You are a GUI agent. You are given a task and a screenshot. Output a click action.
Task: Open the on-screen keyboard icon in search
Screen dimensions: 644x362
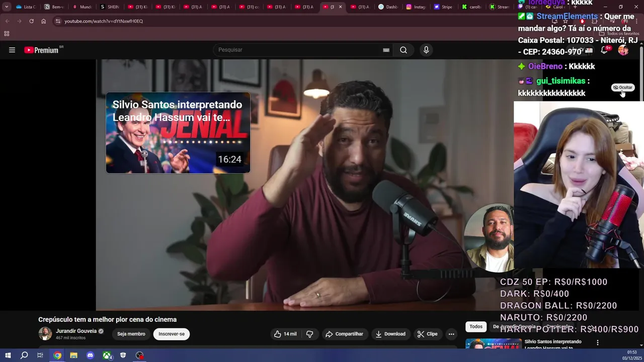[386, 50]
